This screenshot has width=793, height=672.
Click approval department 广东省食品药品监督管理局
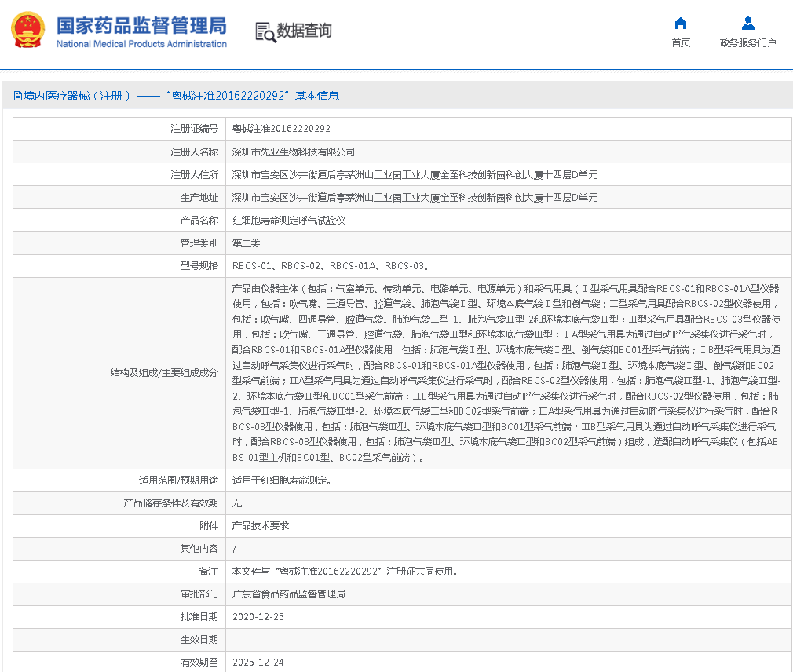click(289, 594)
